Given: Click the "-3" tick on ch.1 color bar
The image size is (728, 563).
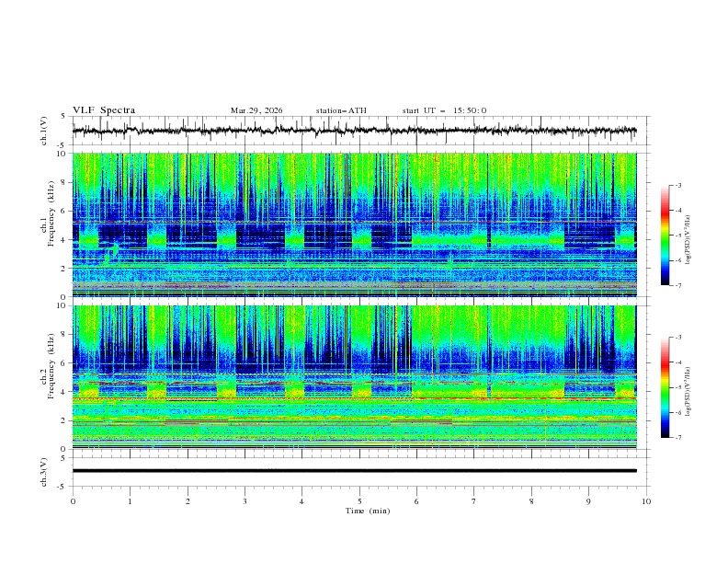Looking at the screenshot, I should tap(678, 185).
